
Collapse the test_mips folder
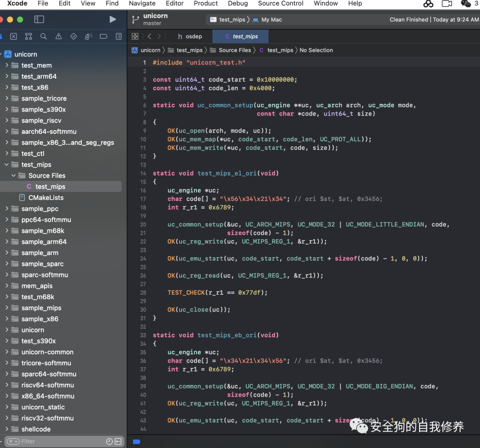click(7, 164)
